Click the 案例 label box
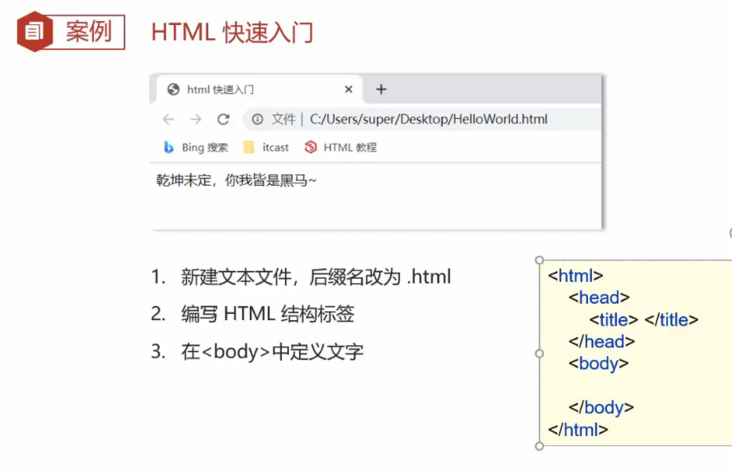The image size is (732, 472). point(86,32)
